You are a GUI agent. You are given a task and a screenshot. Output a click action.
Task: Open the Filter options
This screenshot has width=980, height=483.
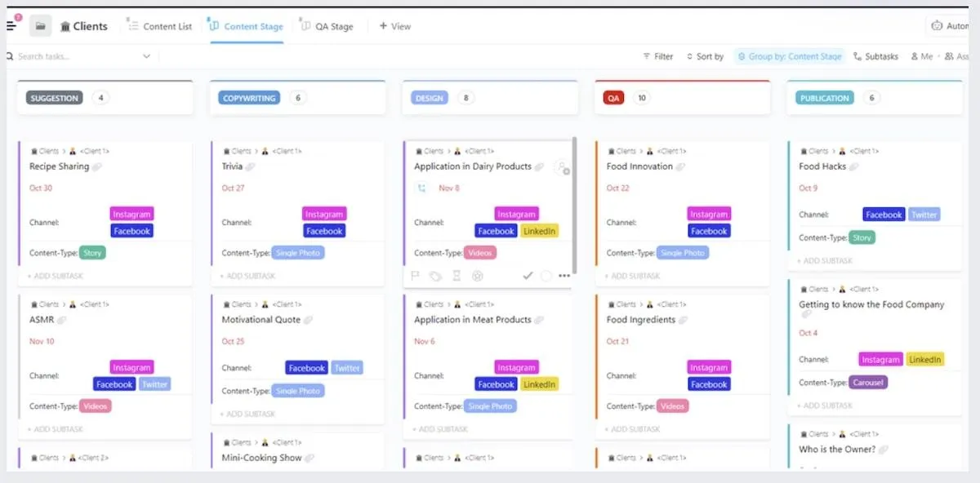(x=658, y=56)
